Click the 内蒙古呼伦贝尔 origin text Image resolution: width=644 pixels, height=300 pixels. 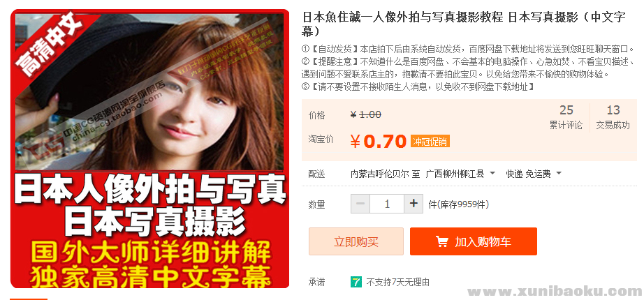[379, 174]
